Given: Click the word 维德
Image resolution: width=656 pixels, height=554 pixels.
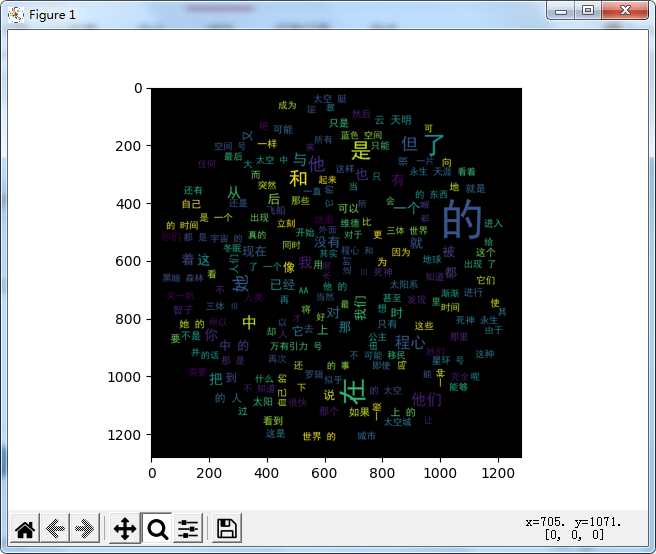Looking at the screenshot, I should click(x=350, y=223).
